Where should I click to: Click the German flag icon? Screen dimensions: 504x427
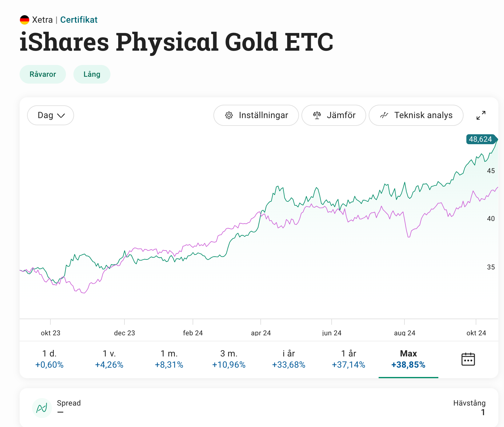25,20
